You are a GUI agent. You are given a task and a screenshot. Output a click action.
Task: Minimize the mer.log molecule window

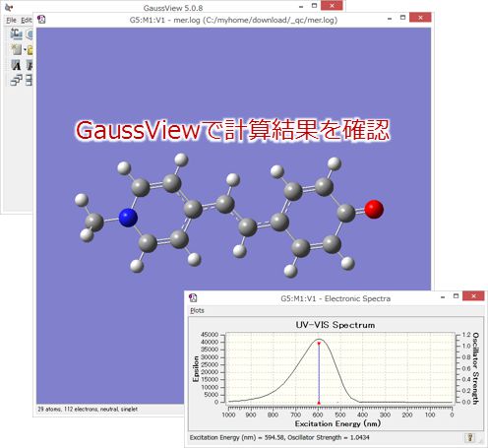point(390,19)
